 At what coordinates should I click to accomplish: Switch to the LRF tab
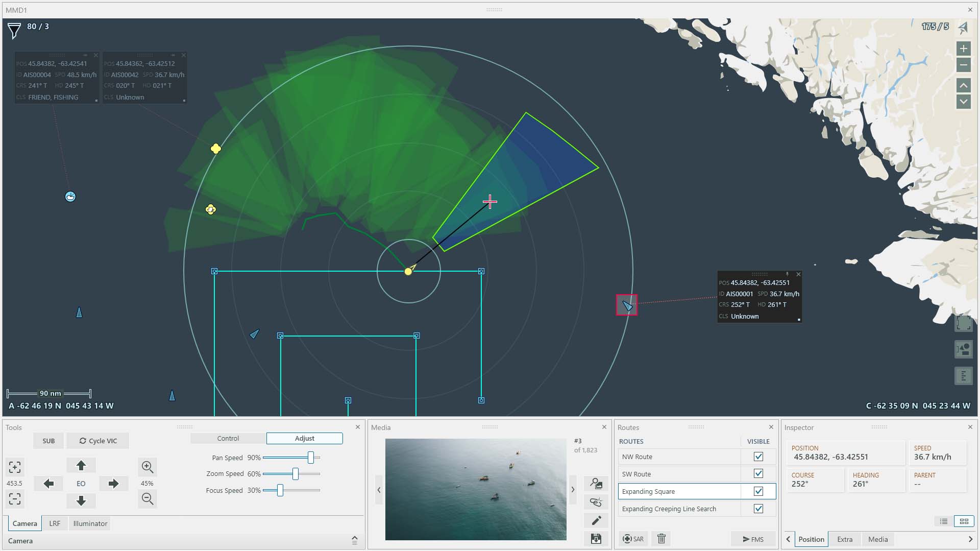pyautogui.click(x=55, y=523)
